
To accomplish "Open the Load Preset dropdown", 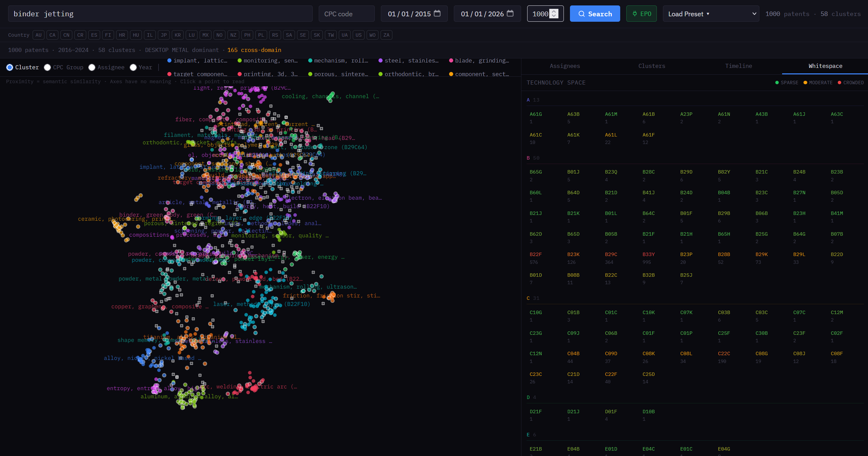I will point(711,14).
